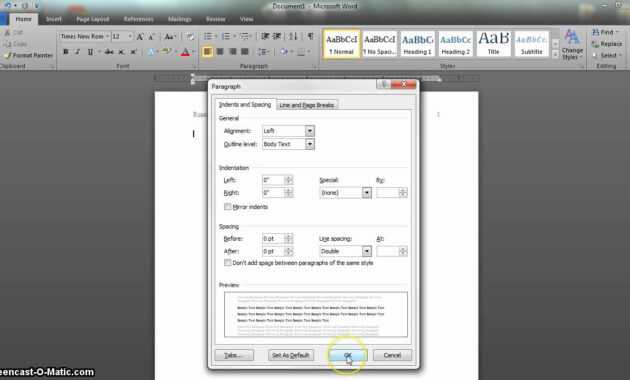Viewport: 630px width, 380px height.
Task: Click the Change Styles icon
Action: point(572,45)
